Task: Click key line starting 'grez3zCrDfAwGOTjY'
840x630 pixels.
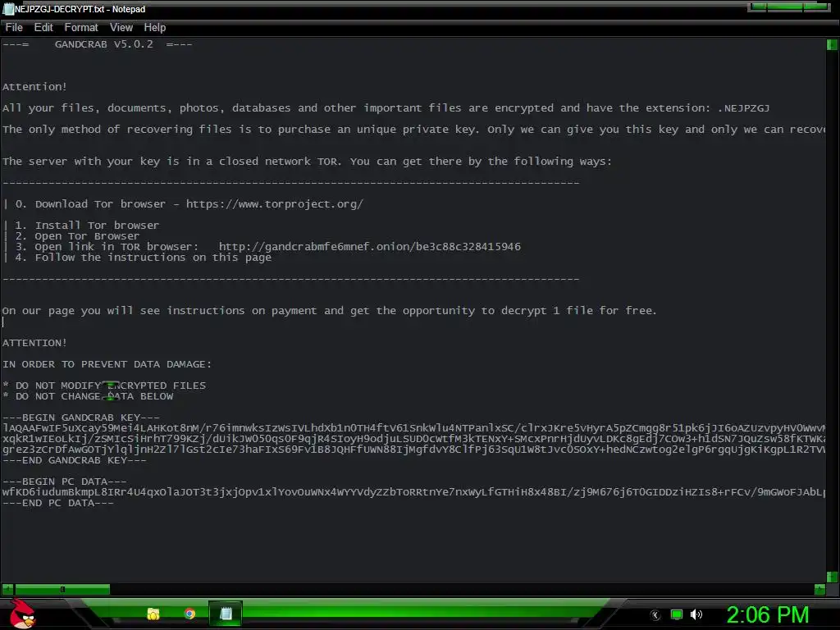Action: pos(413,450)
